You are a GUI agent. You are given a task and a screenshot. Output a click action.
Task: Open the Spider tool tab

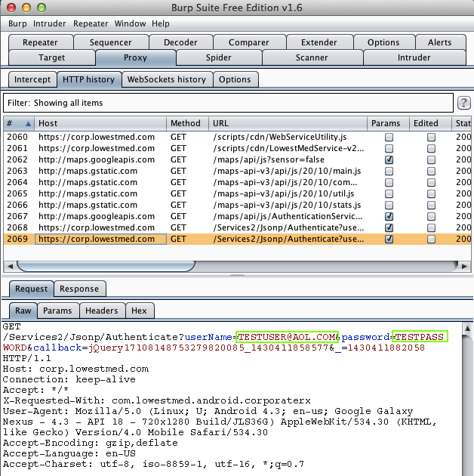point(218,57)
